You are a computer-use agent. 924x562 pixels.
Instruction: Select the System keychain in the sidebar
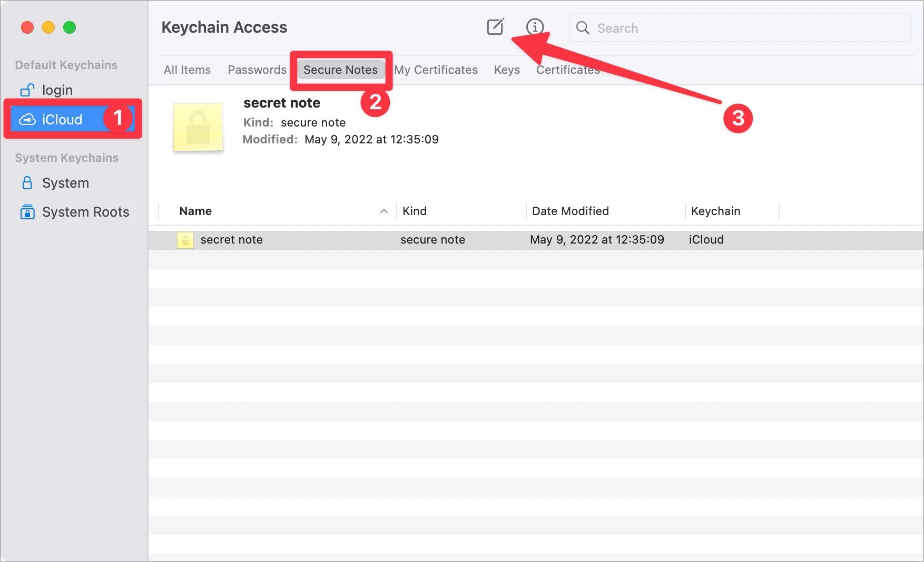[65, 183]
